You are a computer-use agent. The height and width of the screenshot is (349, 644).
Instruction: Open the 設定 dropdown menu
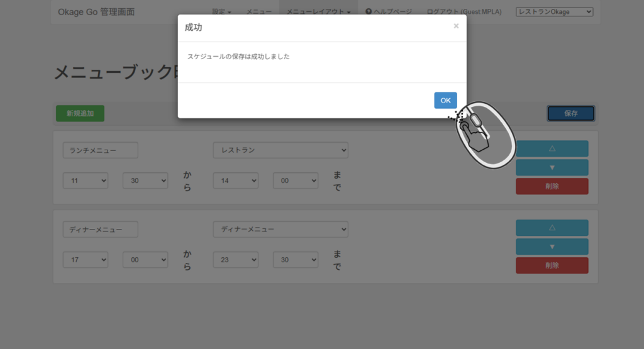tap(221, 12)
